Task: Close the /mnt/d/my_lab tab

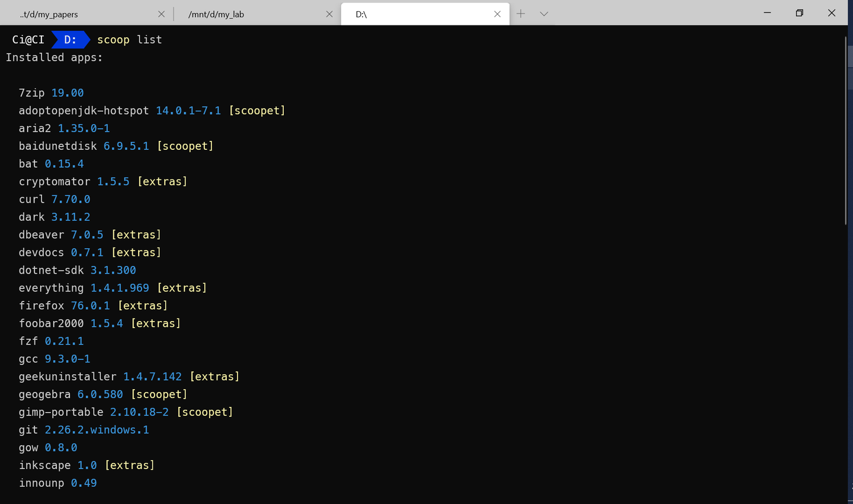Action: [329, 14]
